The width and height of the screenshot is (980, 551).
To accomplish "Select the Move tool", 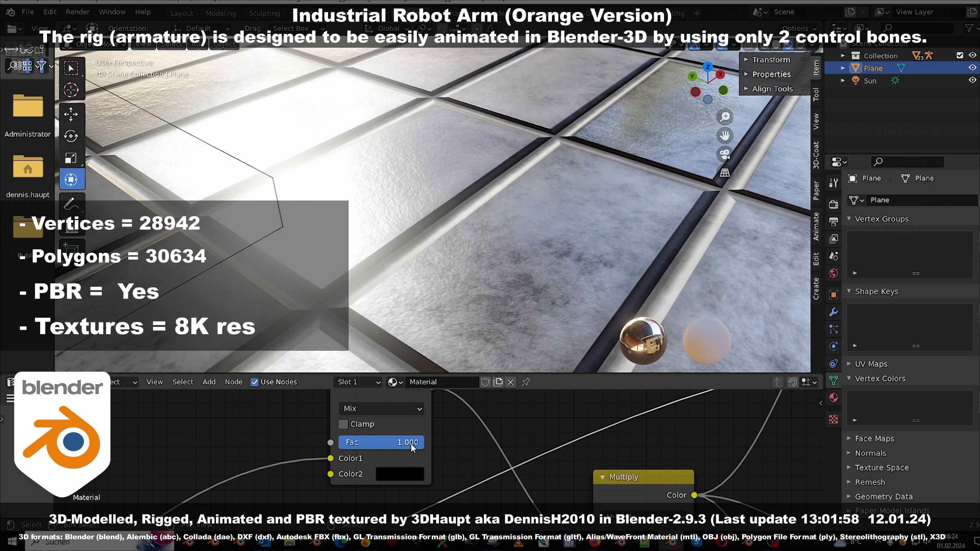I will click(x=71, y=114).
